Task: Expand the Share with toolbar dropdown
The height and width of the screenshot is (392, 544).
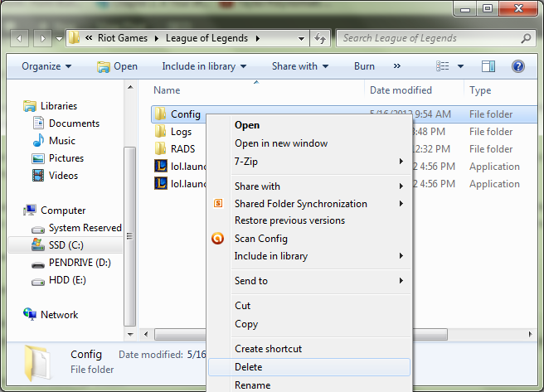Action: [299, 66]
